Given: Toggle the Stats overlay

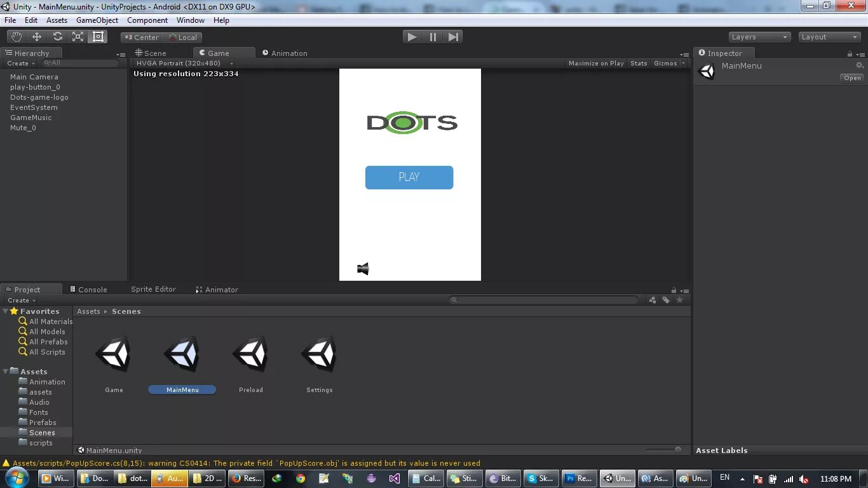Looking at the screenshot, I should (x=639, y=64).
